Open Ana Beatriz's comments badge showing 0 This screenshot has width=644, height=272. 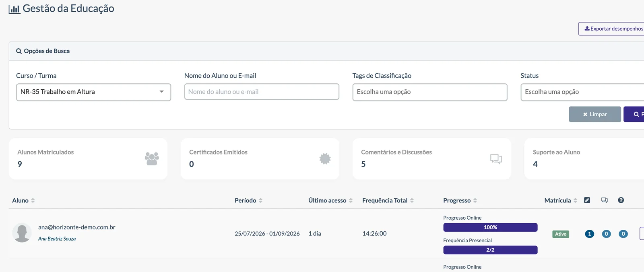[x=606, y=234]
